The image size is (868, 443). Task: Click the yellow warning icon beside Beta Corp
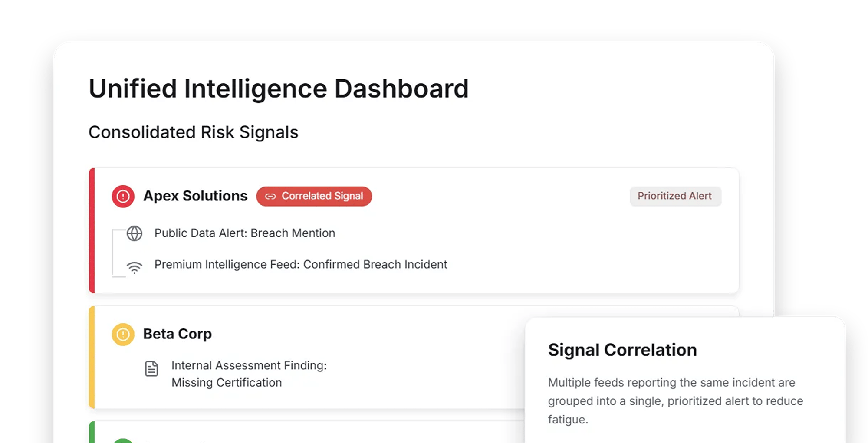123,335
